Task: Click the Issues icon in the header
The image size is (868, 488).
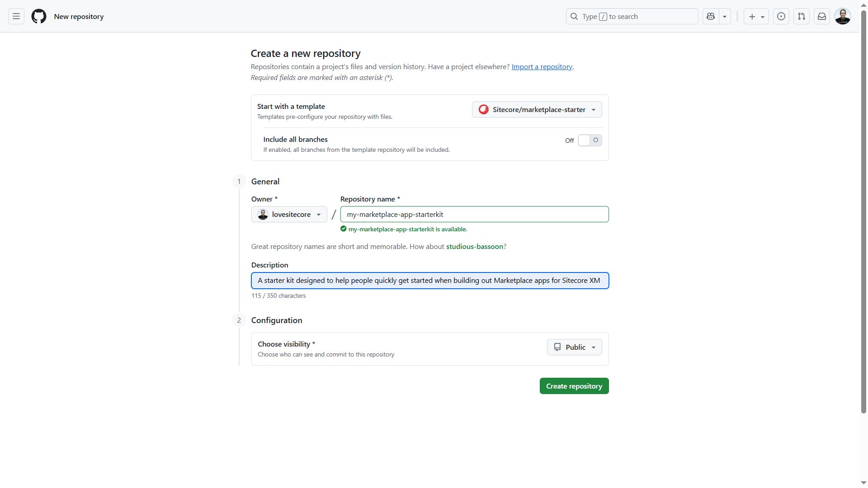Action: [781, 16]
